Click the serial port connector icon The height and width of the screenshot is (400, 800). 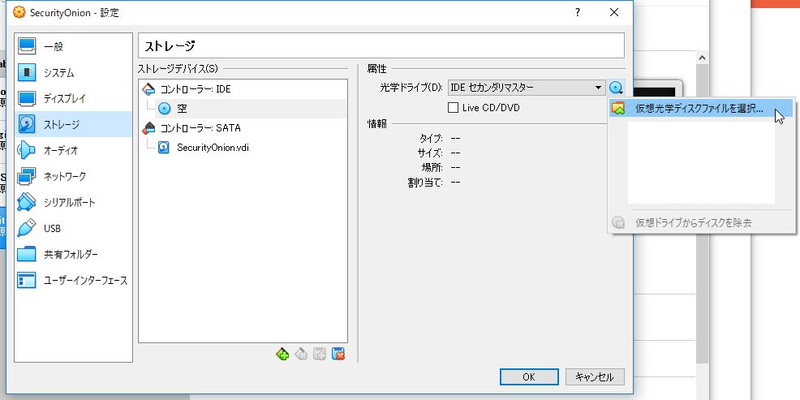(x=27, y=203)
